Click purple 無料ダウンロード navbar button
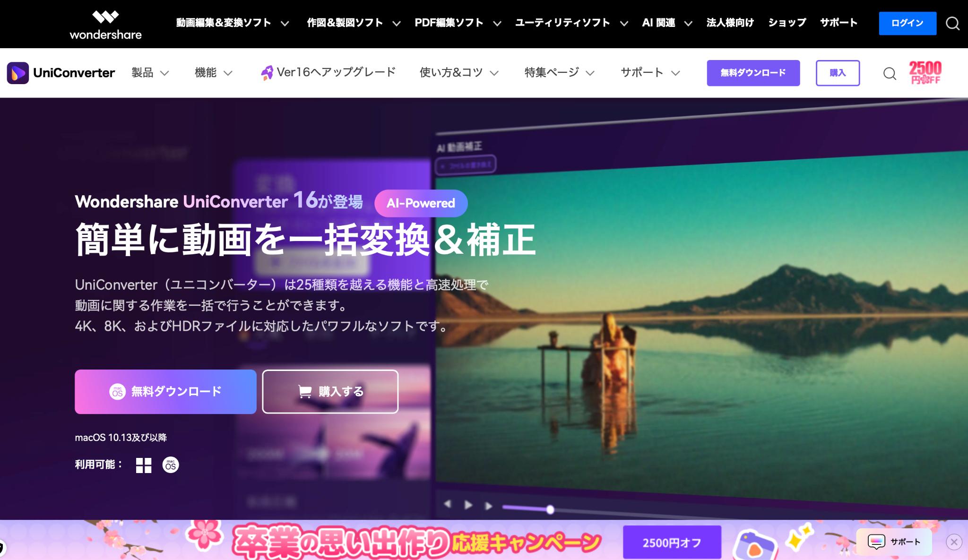968x560 pixels. (x=753, y=73)
